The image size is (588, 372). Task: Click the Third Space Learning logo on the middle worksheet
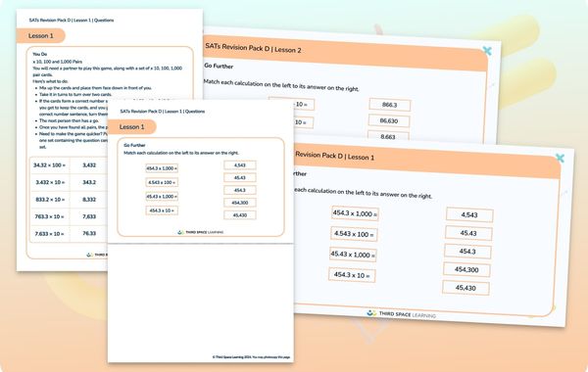200,232
